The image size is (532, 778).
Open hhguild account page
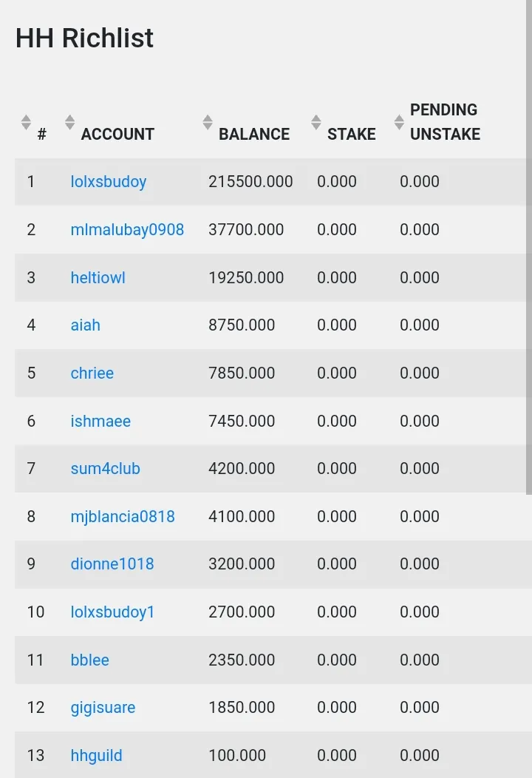point(96,756)
